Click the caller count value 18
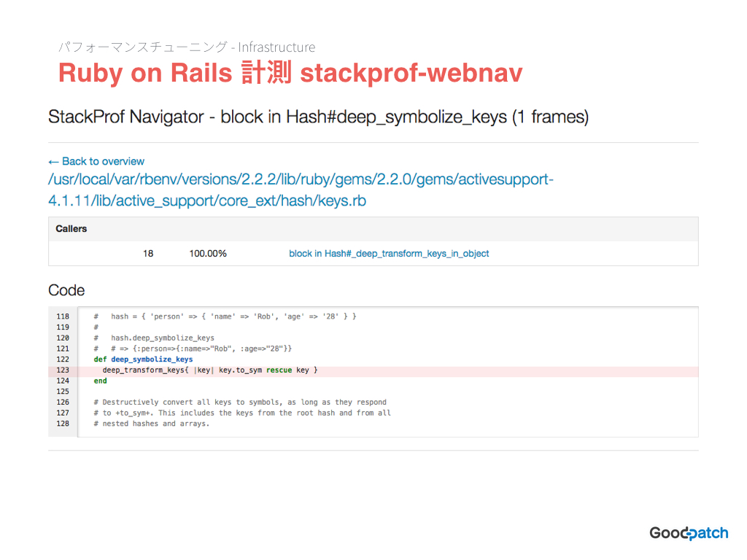This screenshot has height=560, width=747. [148, 254]
